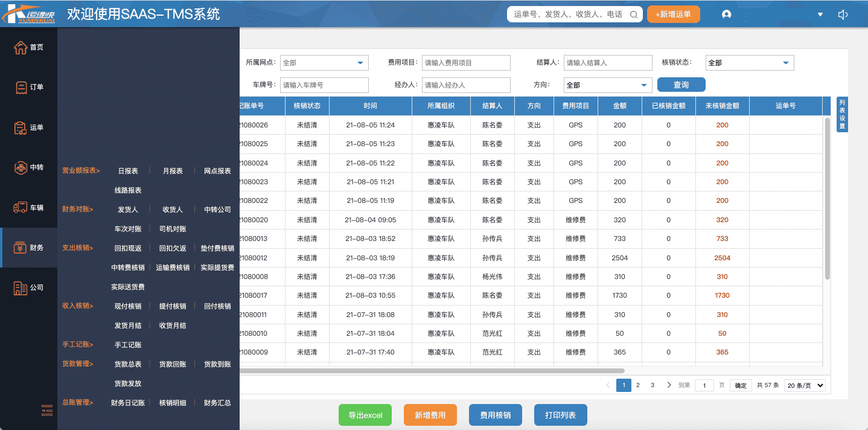Select 财务日记账 in the finance menu
The height and width of the screenshot is (430, 868).
click(128, 403)
